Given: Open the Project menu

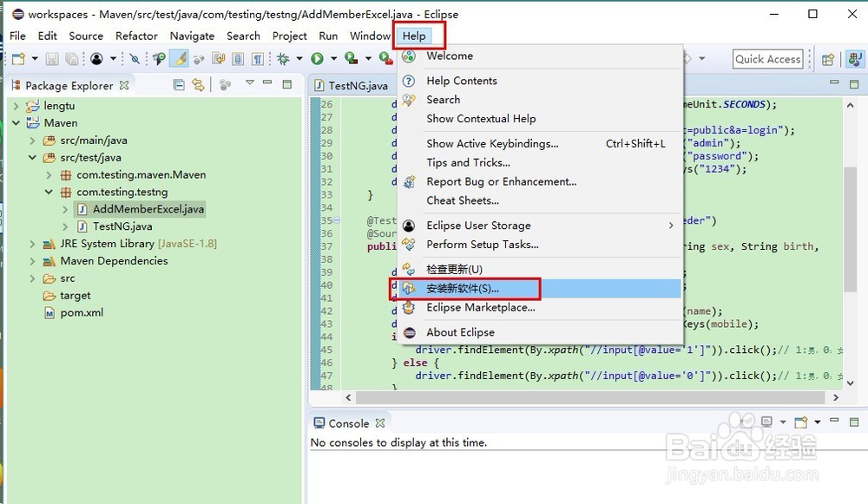Looking at the screenshot, I should [290, 36].
